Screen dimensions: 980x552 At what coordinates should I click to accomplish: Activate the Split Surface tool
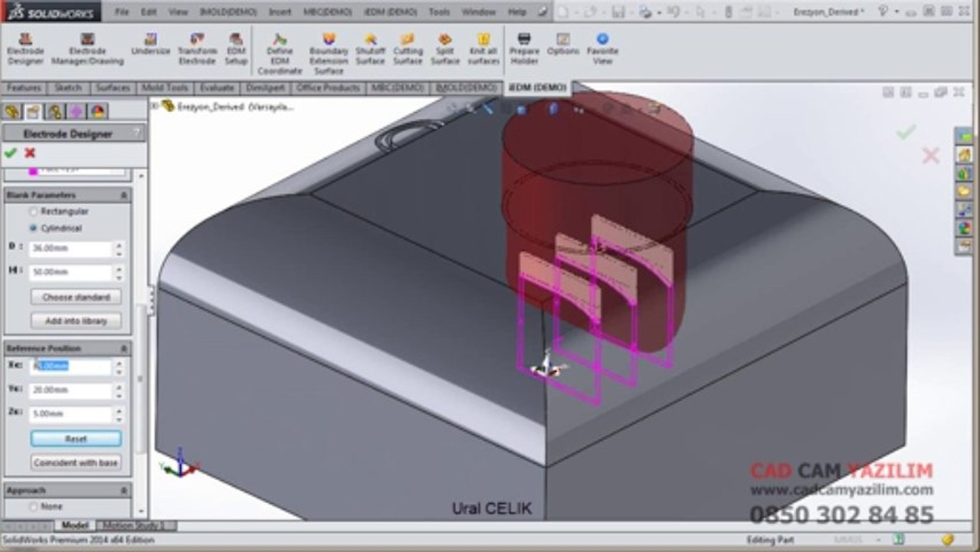click(x=445, y=49)
